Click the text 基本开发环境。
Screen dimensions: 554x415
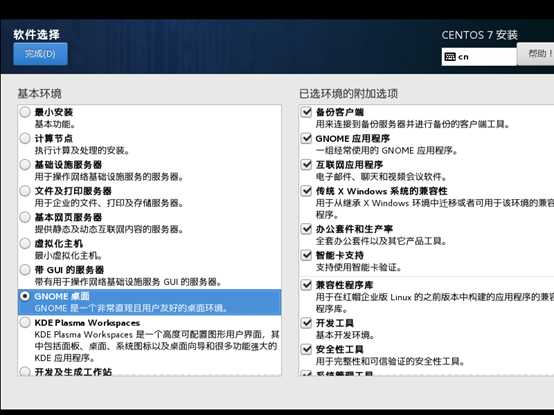346,335
